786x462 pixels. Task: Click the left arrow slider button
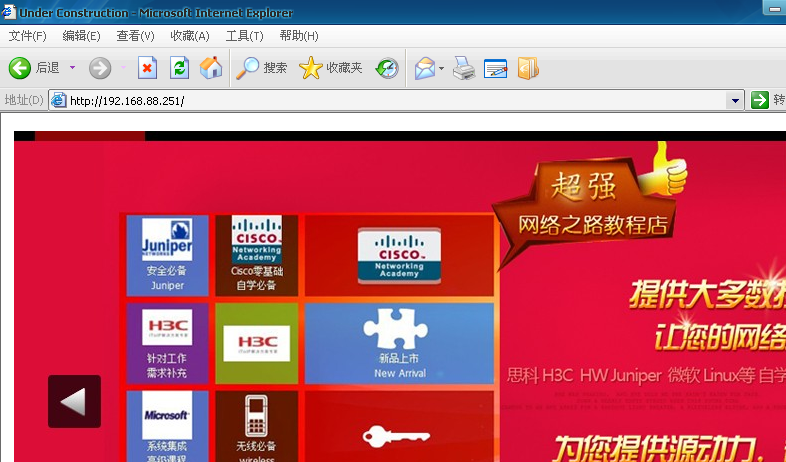(74, 401)
